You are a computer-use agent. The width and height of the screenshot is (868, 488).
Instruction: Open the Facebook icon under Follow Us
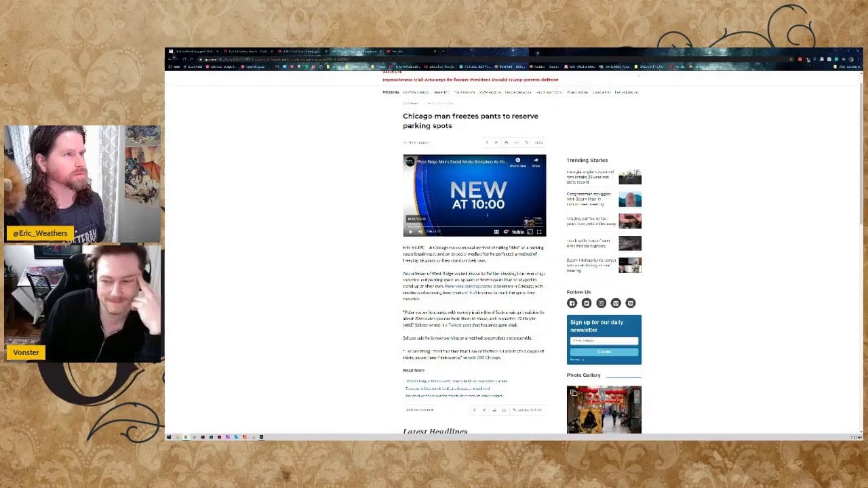coord(572,303)
